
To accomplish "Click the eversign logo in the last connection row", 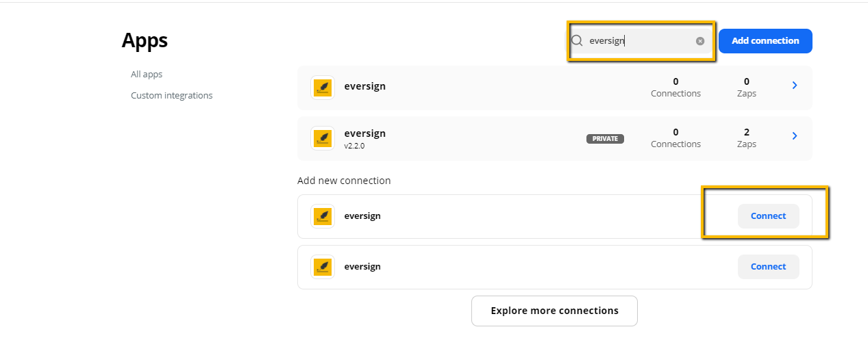I will coord(323,267).
